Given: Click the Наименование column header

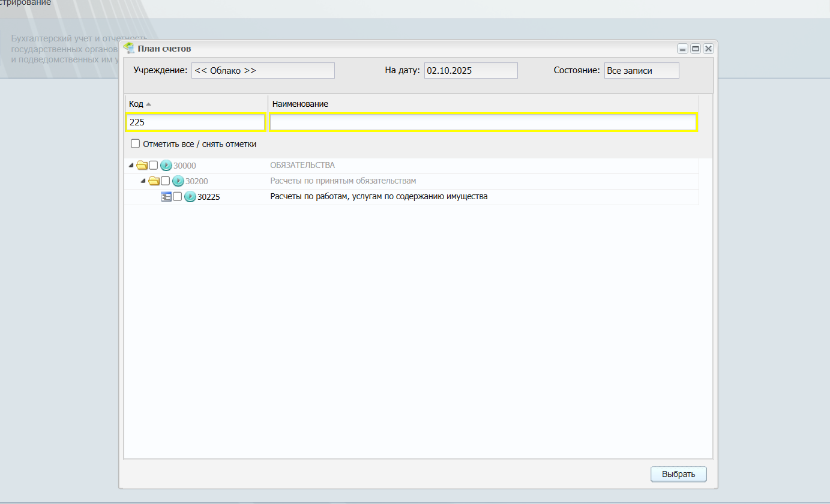Looking at the screenshot, I should [x=300, y=104].
